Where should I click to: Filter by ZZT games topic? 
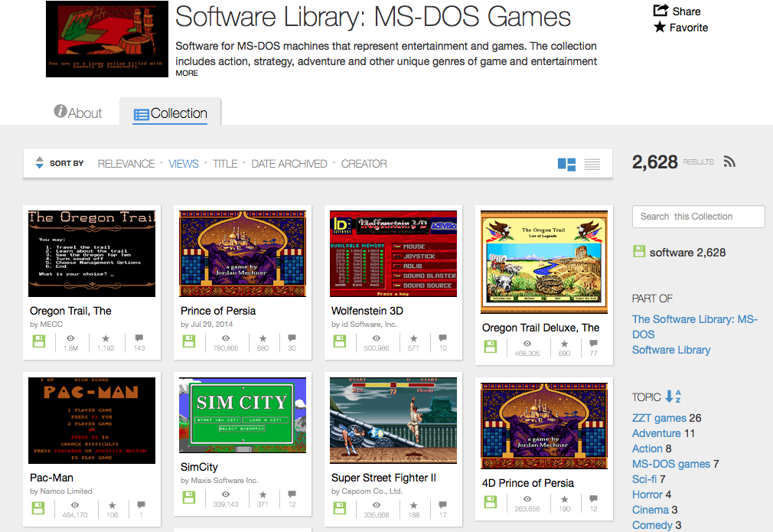click(x=659, y=418)
